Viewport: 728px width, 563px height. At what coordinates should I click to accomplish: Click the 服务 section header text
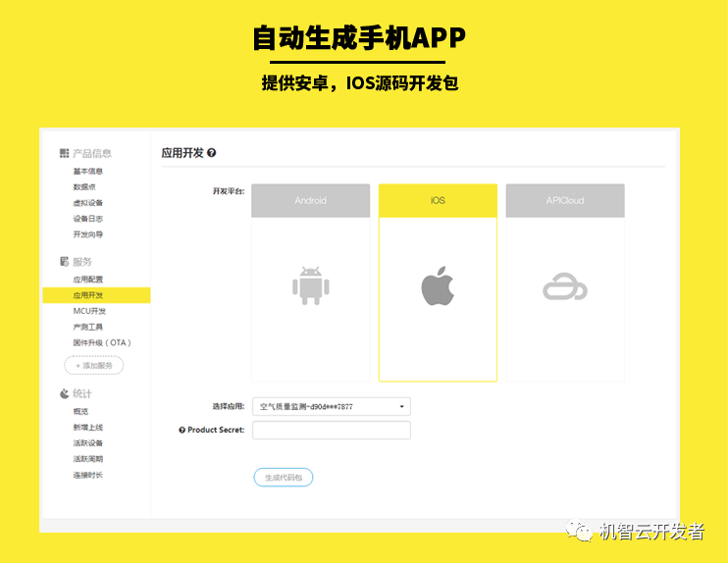(x=82, y=262)
